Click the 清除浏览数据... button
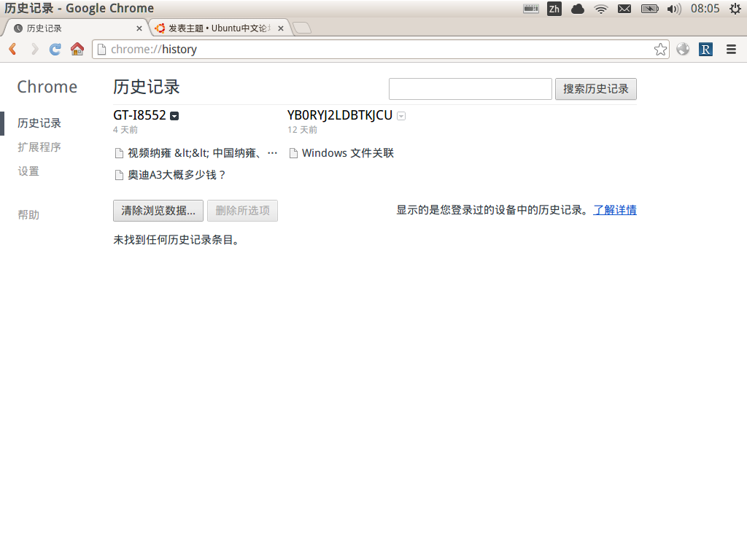 click(x=158, y=211)
